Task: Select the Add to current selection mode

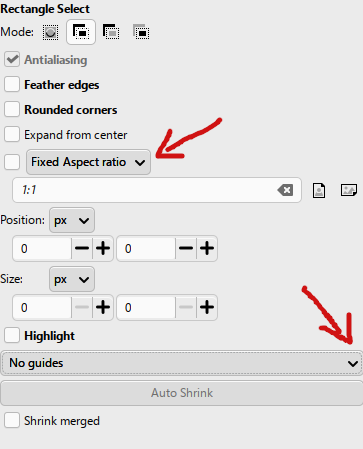Action: tap(81, 32)
